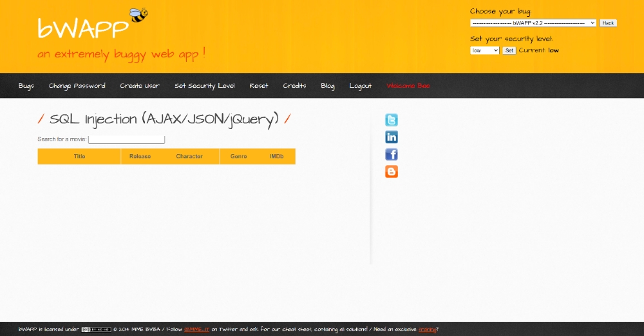This screenshot has height=336, width=644.
Task: Click the bee logo beside bWAPP
Action: click(138, 15)
